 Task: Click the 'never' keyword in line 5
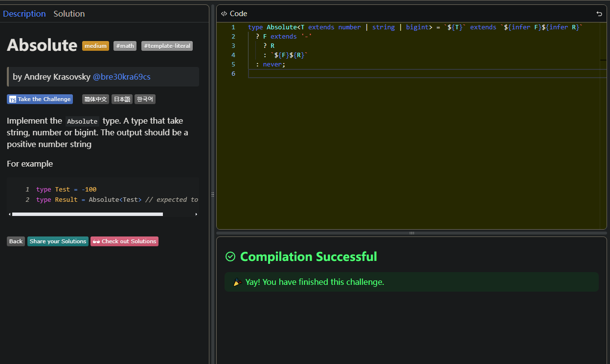pos(272,64)
